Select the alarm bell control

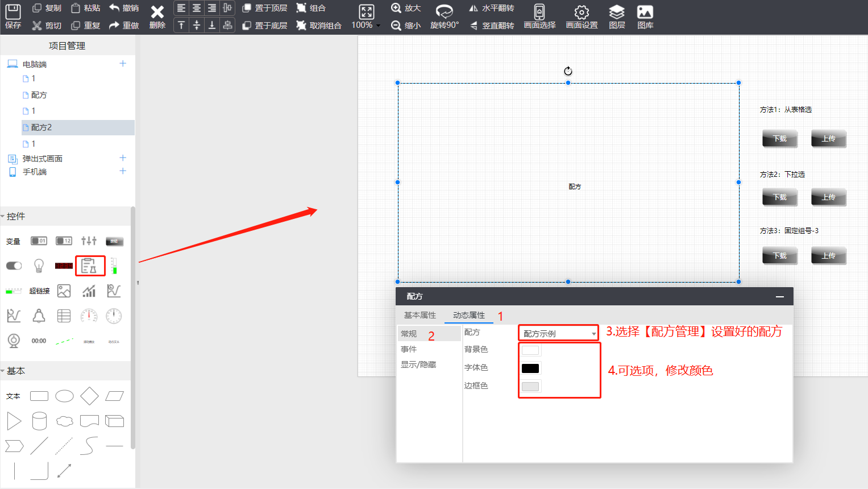click(39, 316)
